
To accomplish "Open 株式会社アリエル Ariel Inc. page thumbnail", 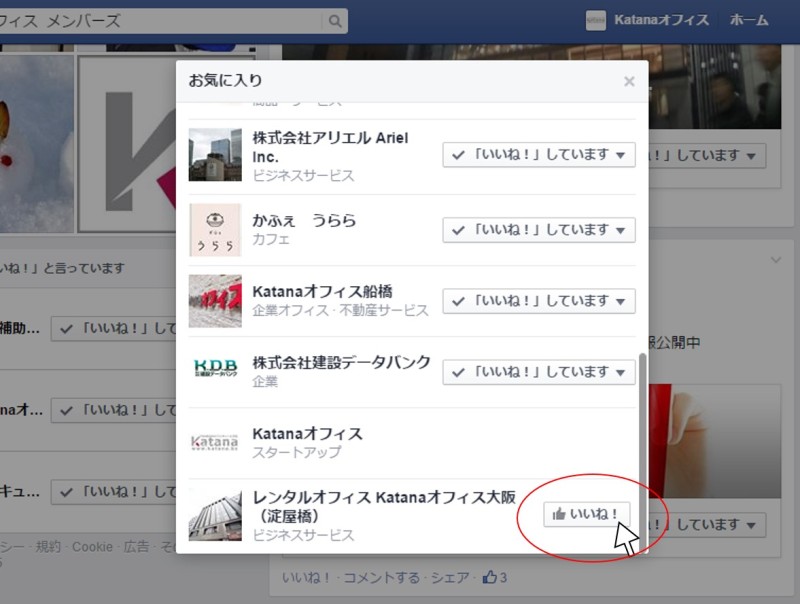I will point(215,155).
